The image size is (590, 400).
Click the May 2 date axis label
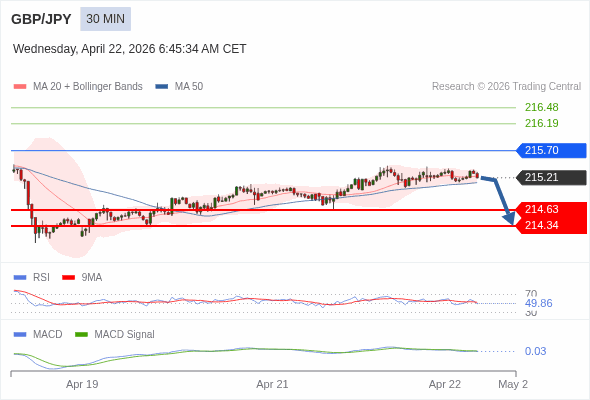513,384
